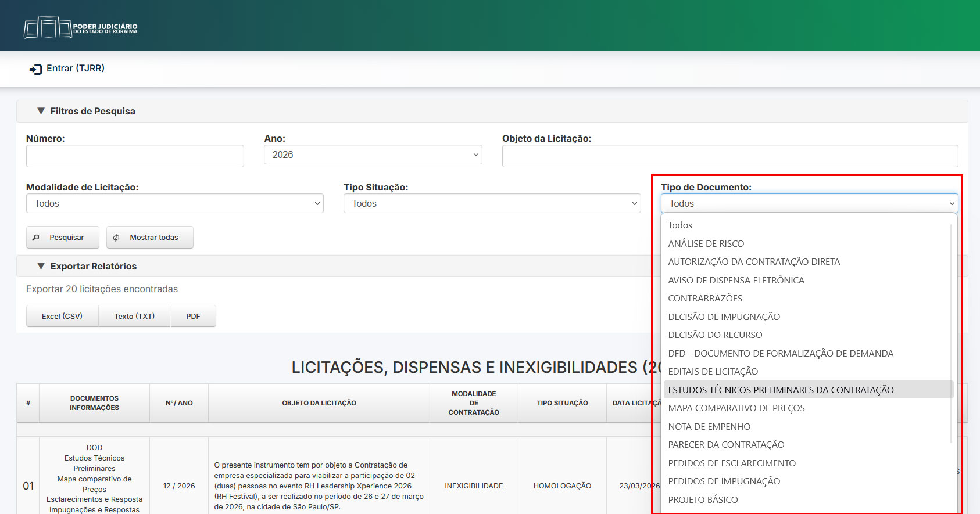Select ANÁLISE DE RISCO from document types

706,244
